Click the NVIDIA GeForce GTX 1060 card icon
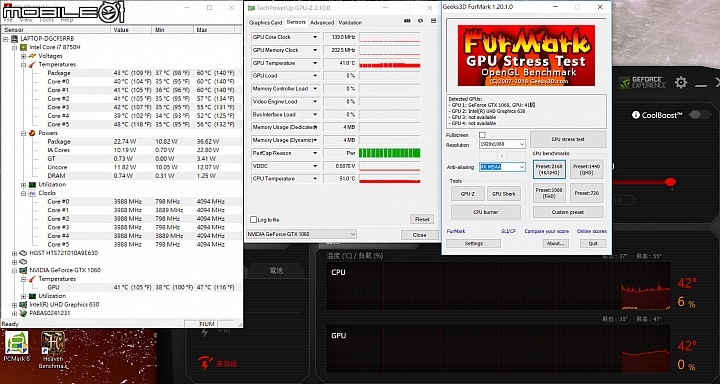720x384 pixels. (x=23, y=270)
